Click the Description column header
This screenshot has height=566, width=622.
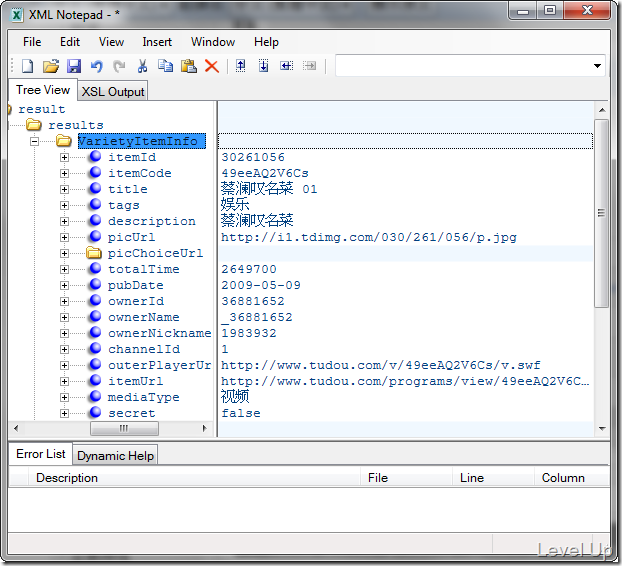pos(194,478)
